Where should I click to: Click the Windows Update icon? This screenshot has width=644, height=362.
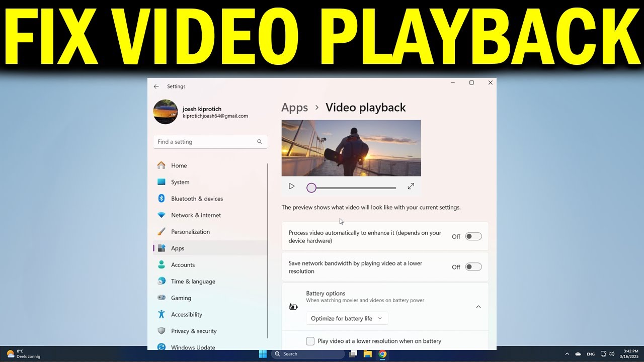point(161,347)
